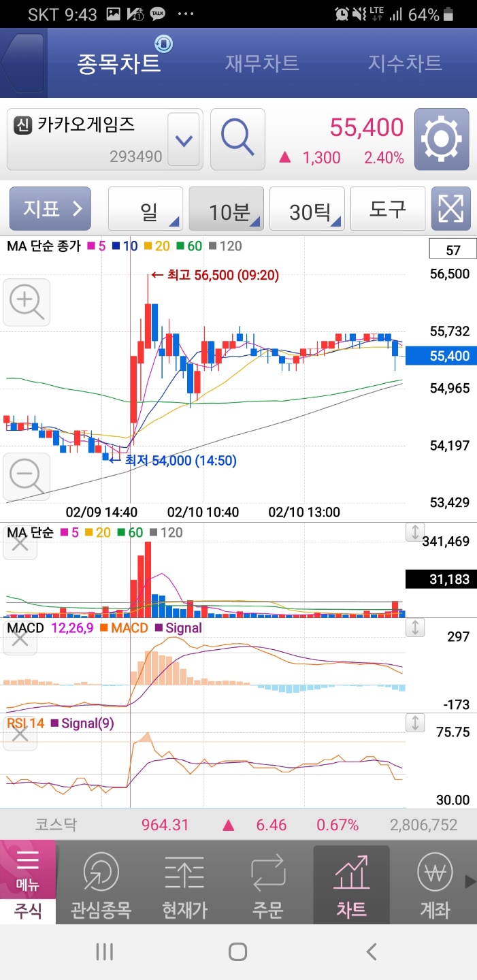The width and height of the screenshot is (477, 980).
Task: Tap KOSDAQ index value 964.31
Action: point(165,825)
